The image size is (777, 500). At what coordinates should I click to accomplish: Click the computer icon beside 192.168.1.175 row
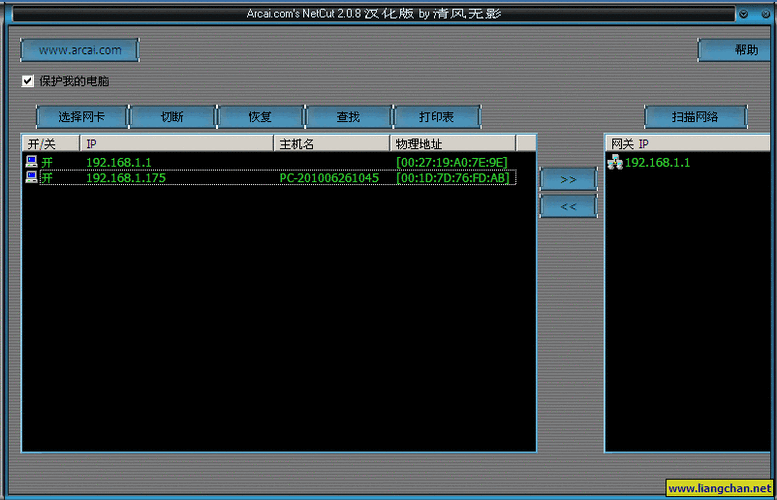point(31,178)
